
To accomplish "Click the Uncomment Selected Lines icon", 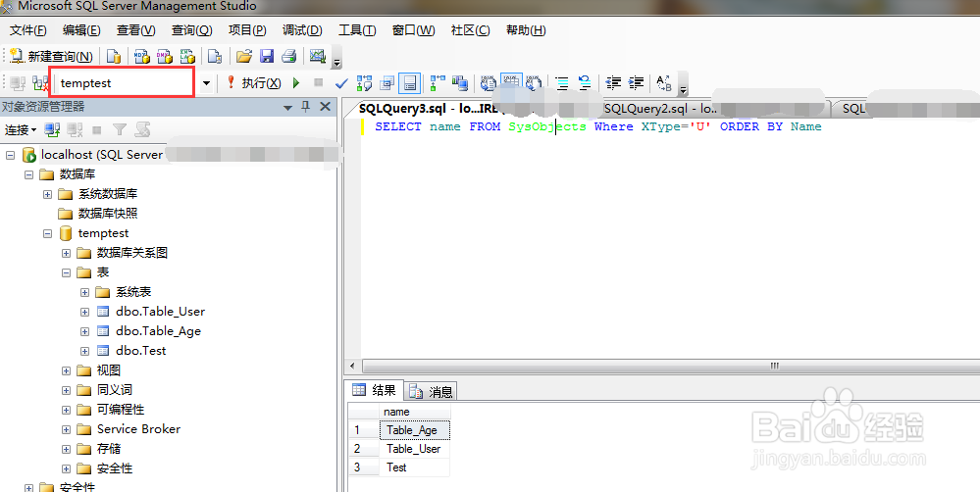I will tap(585, 83).
